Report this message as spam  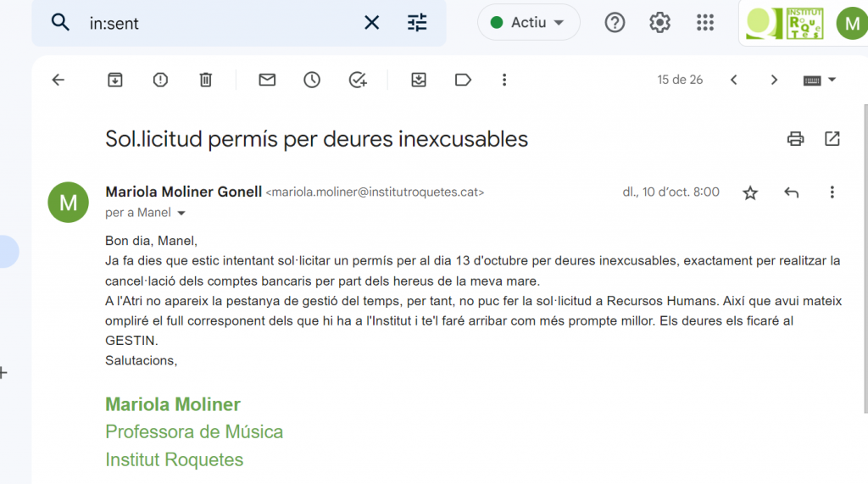pyautogui.click(x=160, y=80)
